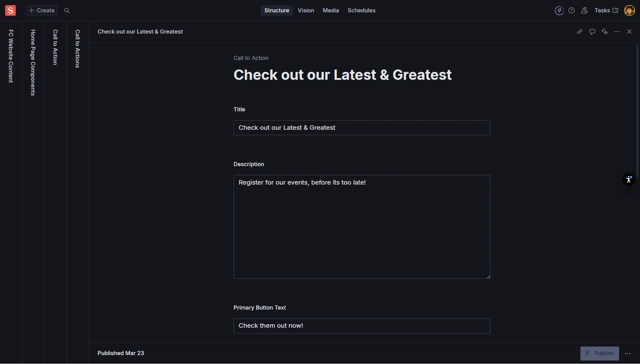Close the document pane
This screenshot has width=640, height=364.
click(629, 32)
